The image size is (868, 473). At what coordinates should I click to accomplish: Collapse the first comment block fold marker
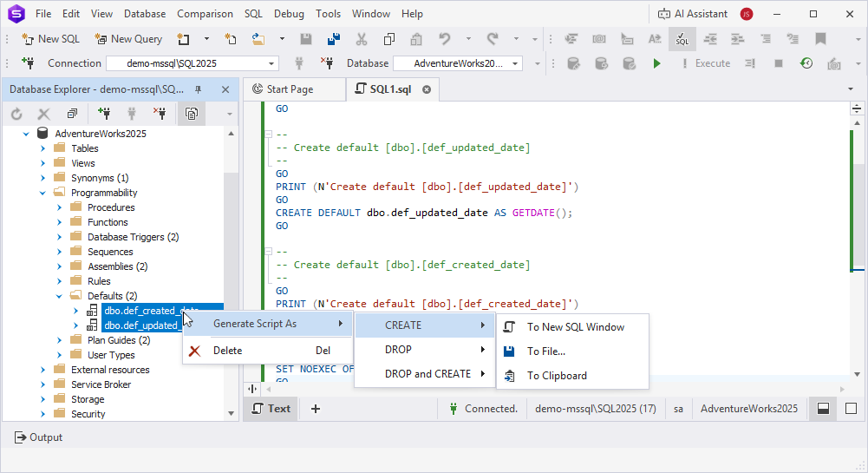[x=268, y=134]
